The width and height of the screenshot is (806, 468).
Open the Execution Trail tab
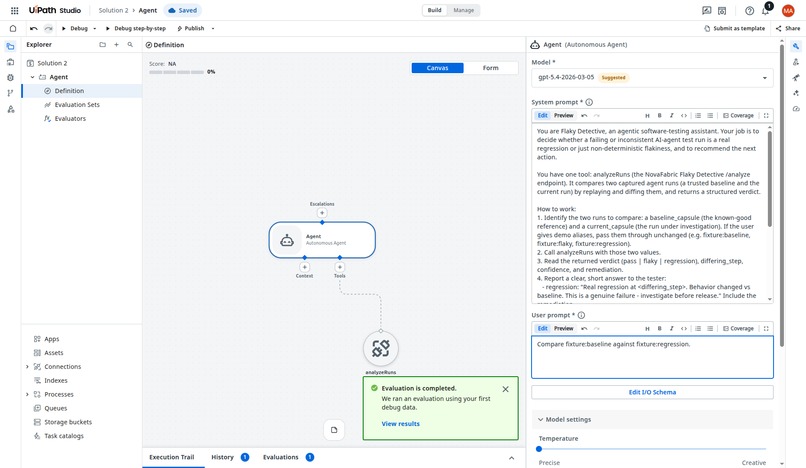(x=172, y=457)
